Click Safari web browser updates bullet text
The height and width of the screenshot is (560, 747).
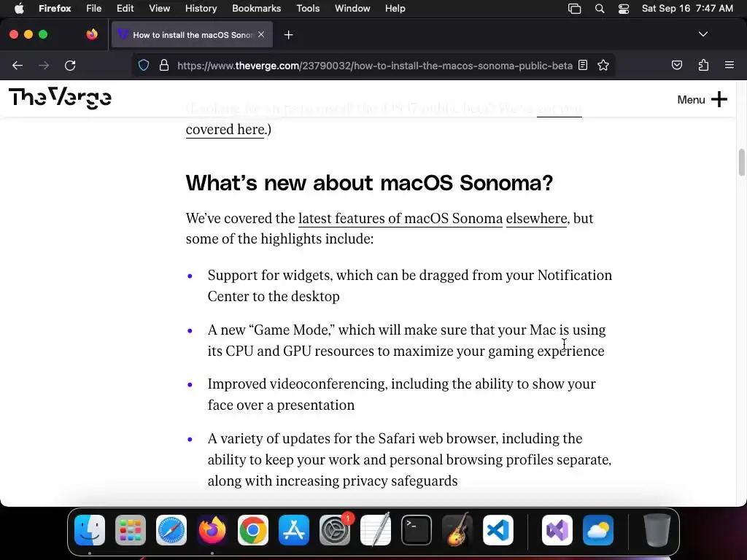click(410, 459)
